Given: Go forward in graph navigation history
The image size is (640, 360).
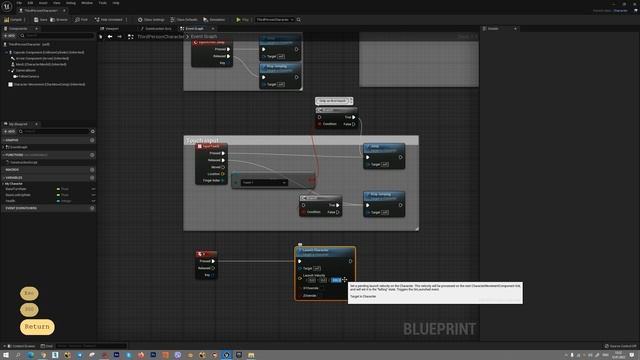Looking at the screenshot, I should [119, 37].
